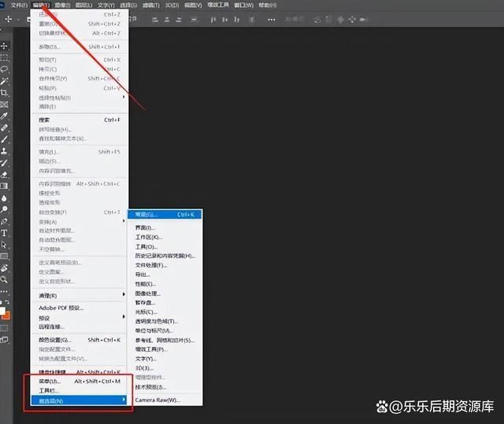Select the Eraser tool
This screenshot has height=424, width=504.
click(5, 174)
